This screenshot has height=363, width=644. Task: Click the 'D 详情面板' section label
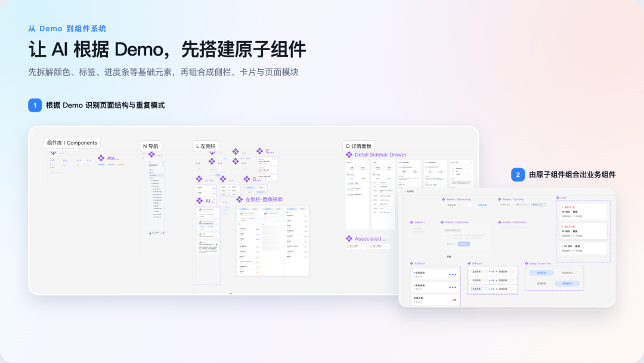pos(358,146)
